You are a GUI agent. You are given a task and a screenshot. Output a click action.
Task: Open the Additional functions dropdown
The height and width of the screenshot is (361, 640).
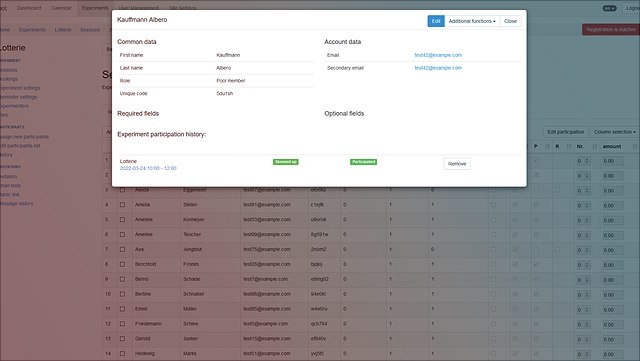point(472,21)
